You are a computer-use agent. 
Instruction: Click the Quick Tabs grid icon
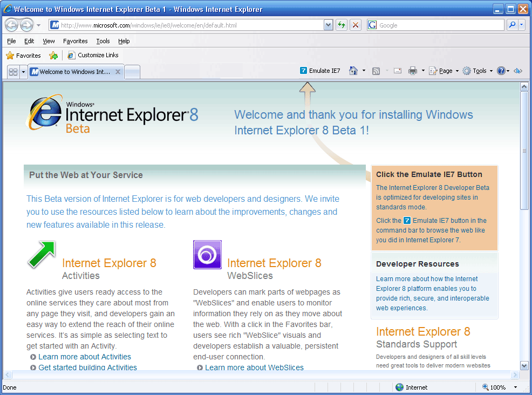[x=13, y=72]
